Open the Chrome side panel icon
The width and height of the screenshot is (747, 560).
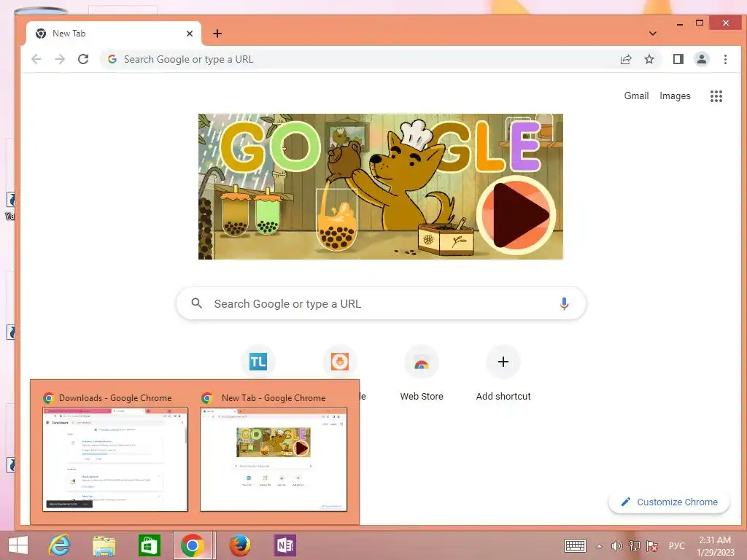click(x=678, y=60)
